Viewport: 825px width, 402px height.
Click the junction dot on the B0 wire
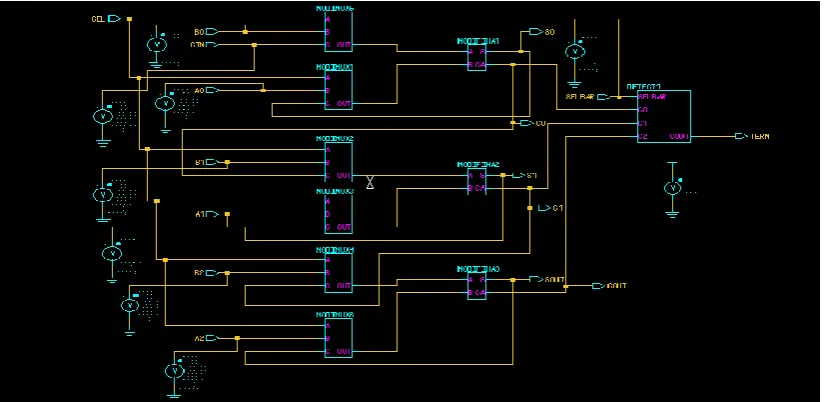[245, 32]
